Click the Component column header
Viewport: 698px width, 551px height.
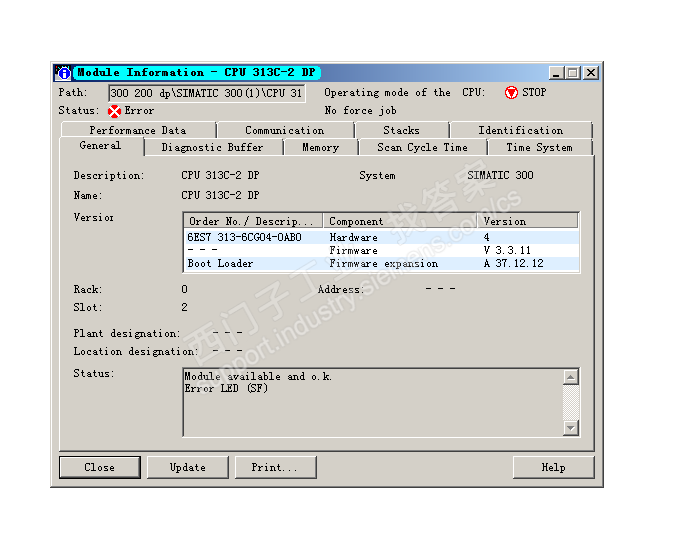401,221
